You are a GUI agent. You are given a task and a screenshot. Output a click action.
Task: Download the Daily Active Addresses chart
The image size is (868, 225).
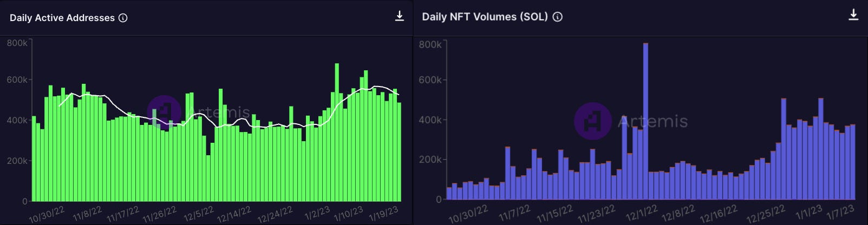400,16
